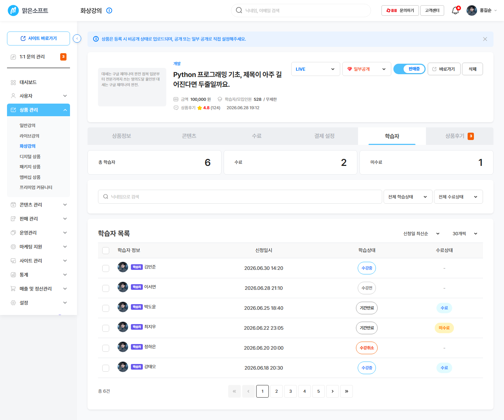Click the 1:1 문의 관리 icon

click(13, 57)
